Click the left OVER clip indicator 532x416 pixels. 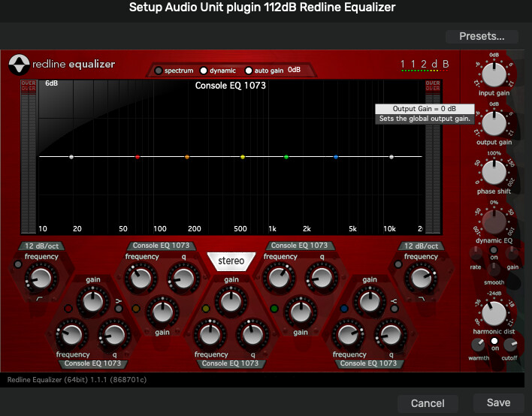(28, 86)
